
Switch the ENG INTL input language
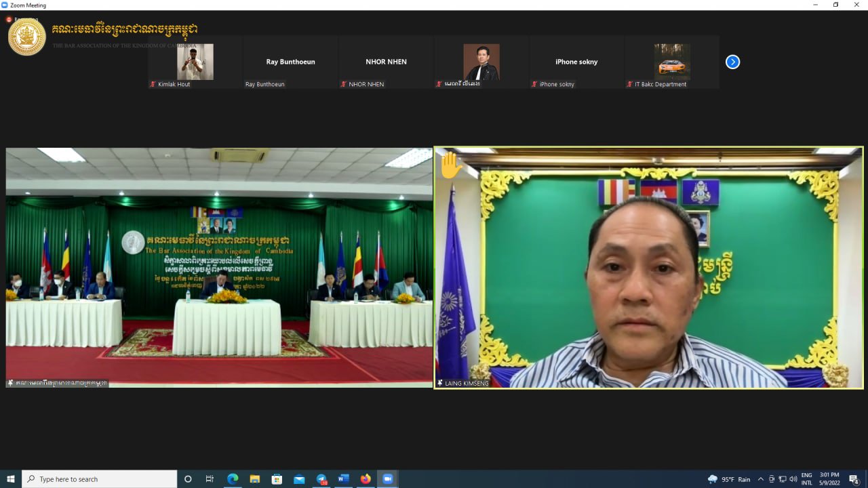(x=806, y=479)
